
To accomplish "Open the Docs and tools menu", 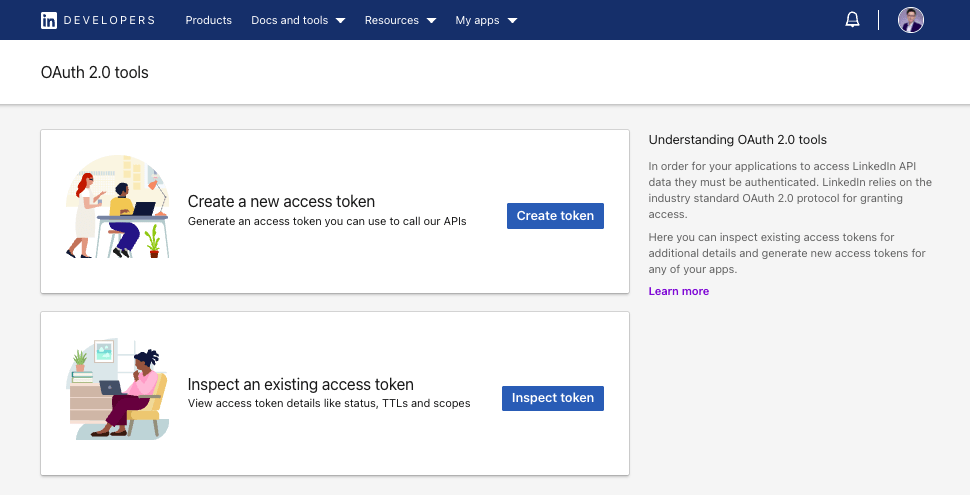I will [x=298, y=20].
